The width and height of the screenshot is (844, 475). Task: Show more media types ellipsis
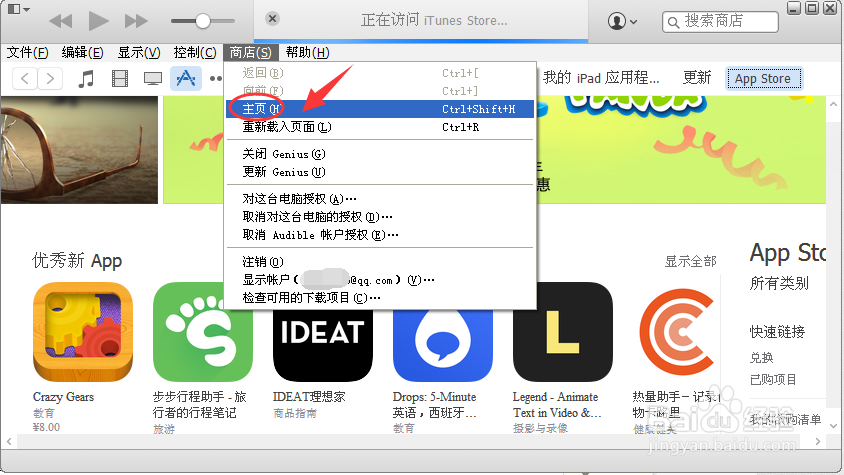pyautogui.click(x=216, y=79)
